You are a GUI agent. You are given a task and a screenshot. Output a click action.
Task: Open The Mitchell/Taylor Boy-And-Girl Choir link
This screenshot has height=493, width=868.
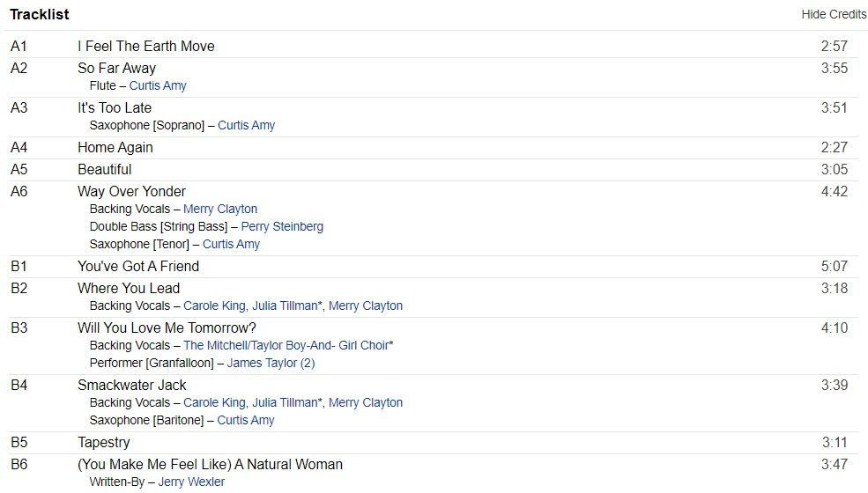286,345
